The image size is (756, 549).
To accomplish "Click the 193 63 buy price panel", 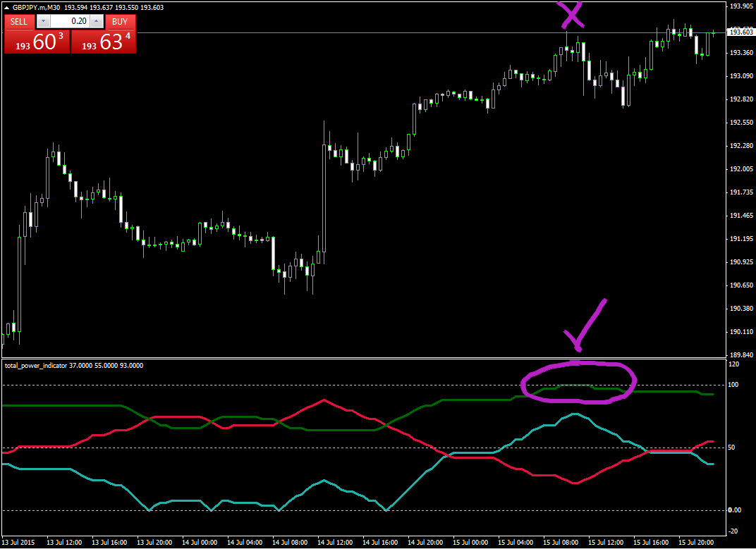I will pyautogui.click(x=104, y=42).
